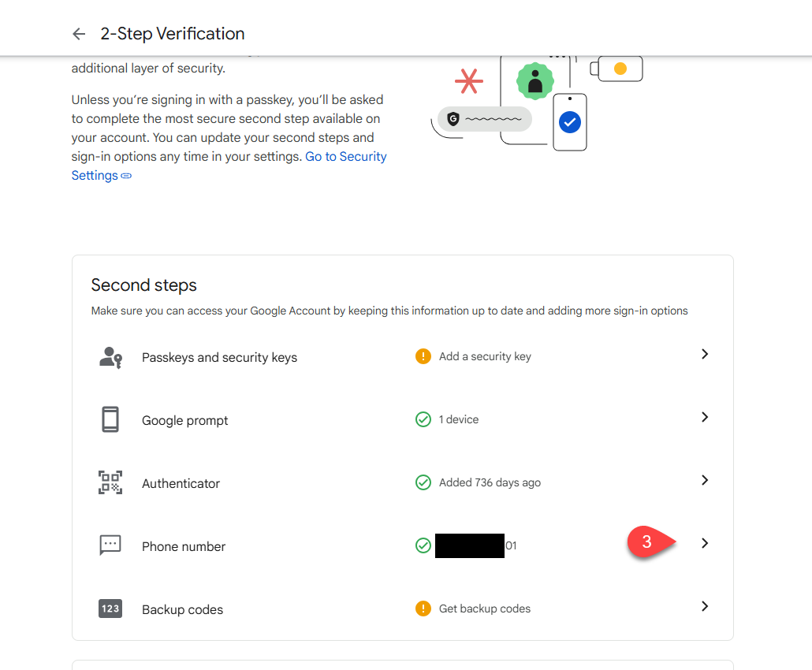The width and height of the screenshot is (812, 670).
Task: Expand Backup codes row chevron
Action: click(x=705, y=606)
